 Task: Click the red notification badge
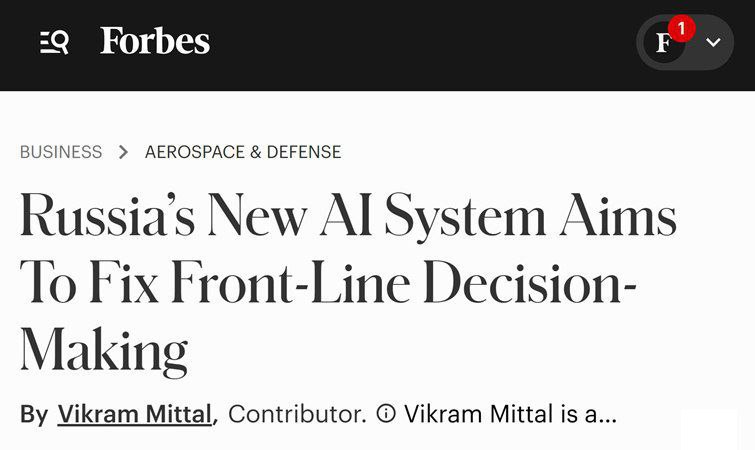(x=681, y=28)
